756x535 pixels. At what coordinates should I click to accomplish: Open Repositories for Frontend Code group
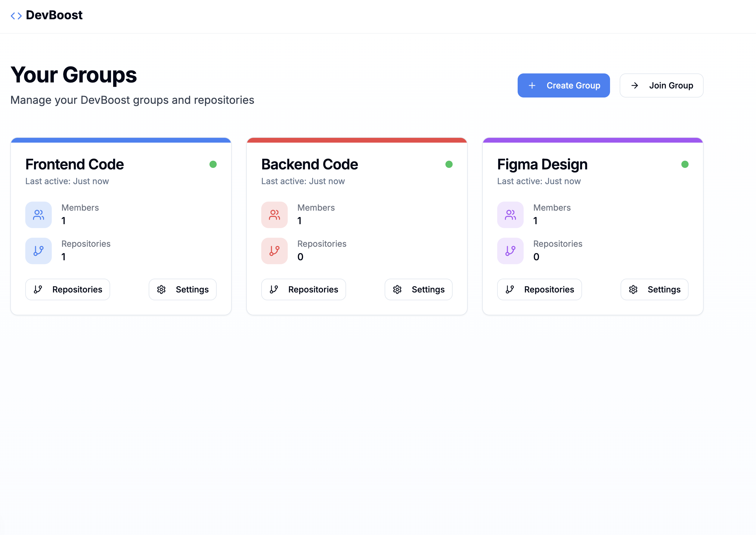[68, 289]
